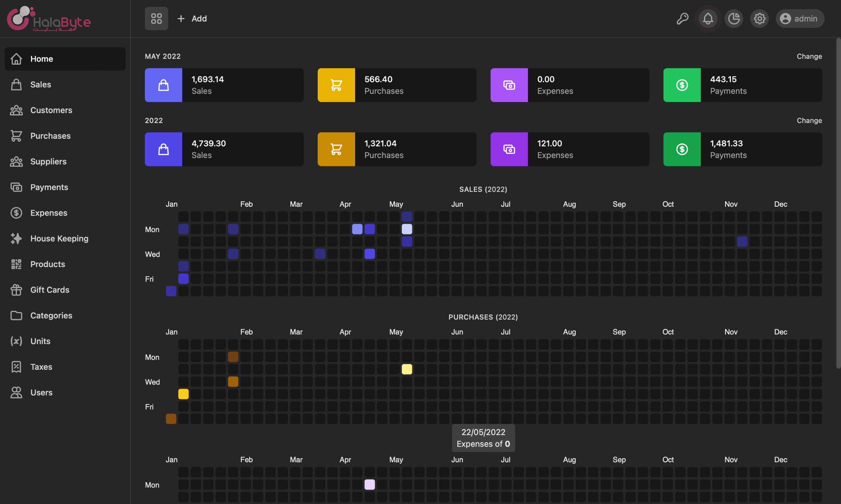Click the wallet icon on the Expenses card
Screen dimensions: 841x504
(509, 85)
